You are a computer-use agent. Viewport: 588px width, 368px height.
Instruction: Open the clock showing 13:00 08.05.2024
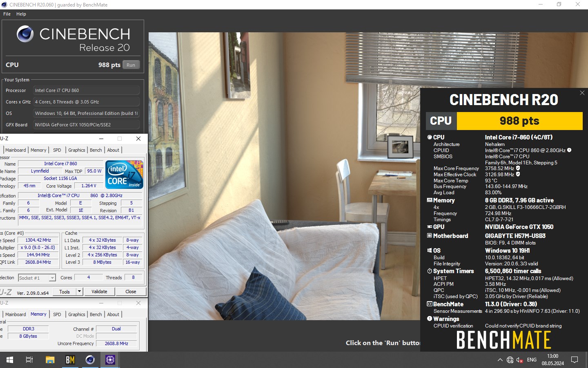(x=552, y=360)
